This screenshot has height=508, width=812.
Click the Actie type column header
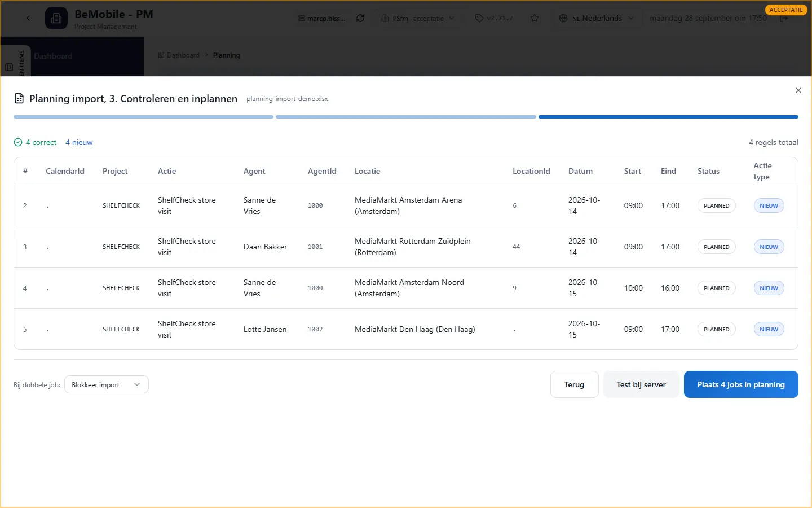763,171
